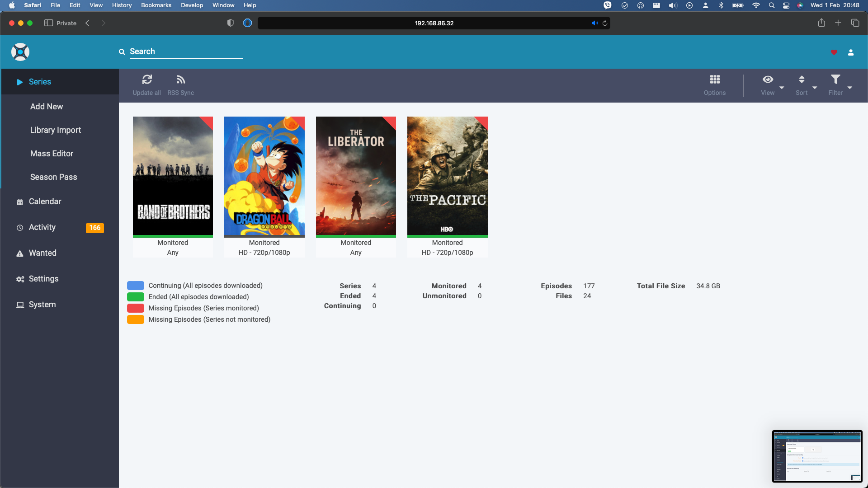The width and height of the screenshot is (868, 488).
Task: Click the blue Continuing legend swatch
Action: click(136, 286)
